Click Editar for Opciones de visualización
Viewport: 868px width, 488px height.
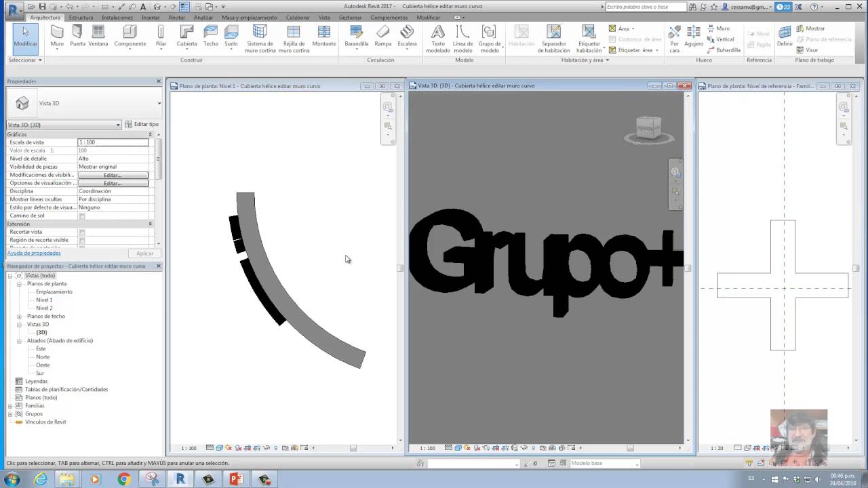point(113,184)
